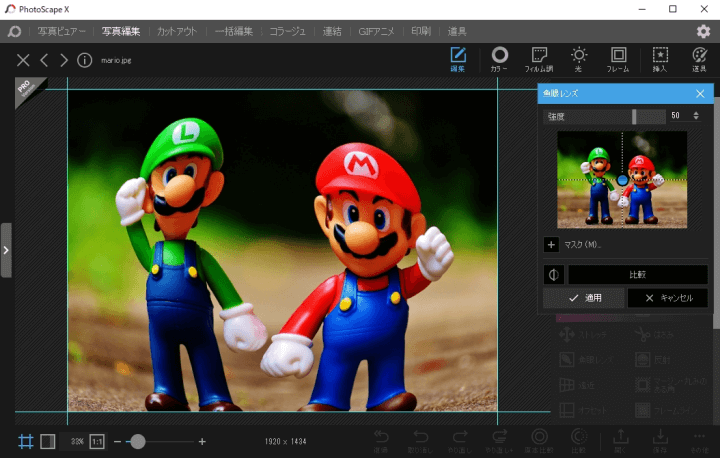Image resolution: width=720 pixels, height=458 pixels.
Task: Click the 復帰 (Revert) icon
Action: 381,441
